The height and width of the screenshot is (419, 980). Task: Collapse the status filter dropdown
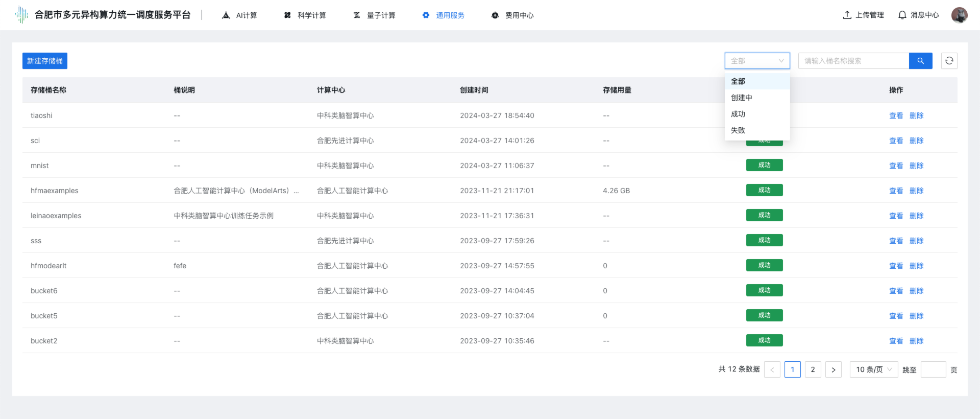757,61
